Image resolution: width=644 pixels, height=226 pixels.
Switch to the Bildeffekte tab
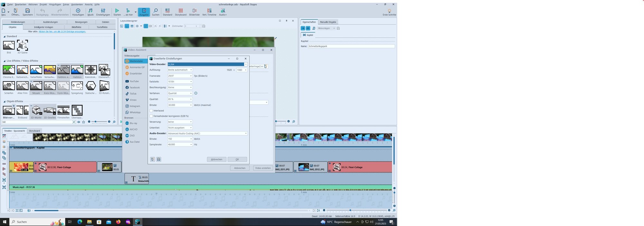76,27
